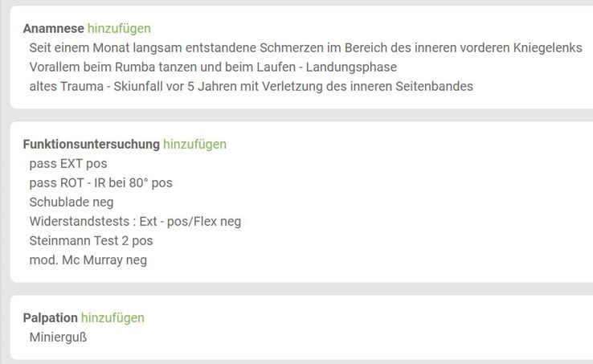This screenshot has height=364, width=593.
Task: Select the 'pass ROT - IR bei 80° pos' entry
Action: click(x=101, y=182)
